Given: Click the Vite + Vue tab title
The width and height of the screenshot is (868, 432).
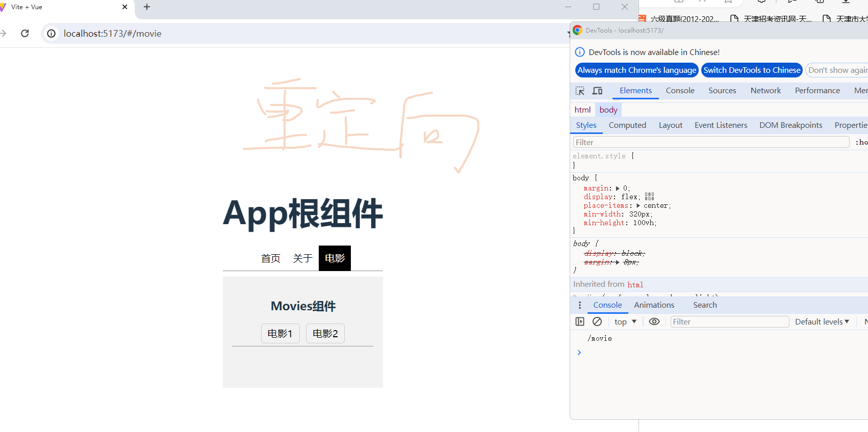Looking at the screenshot, I should click(x=27, y=7).
